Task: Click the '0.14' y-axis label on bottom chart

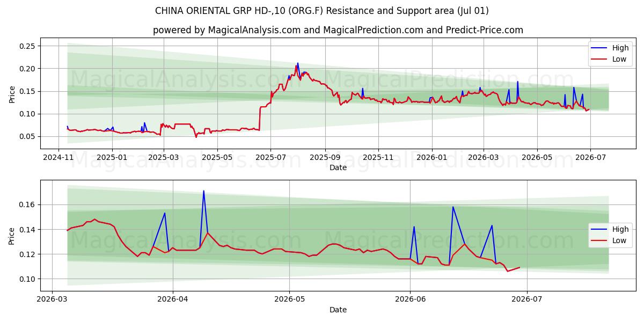Action: point(27,229)
